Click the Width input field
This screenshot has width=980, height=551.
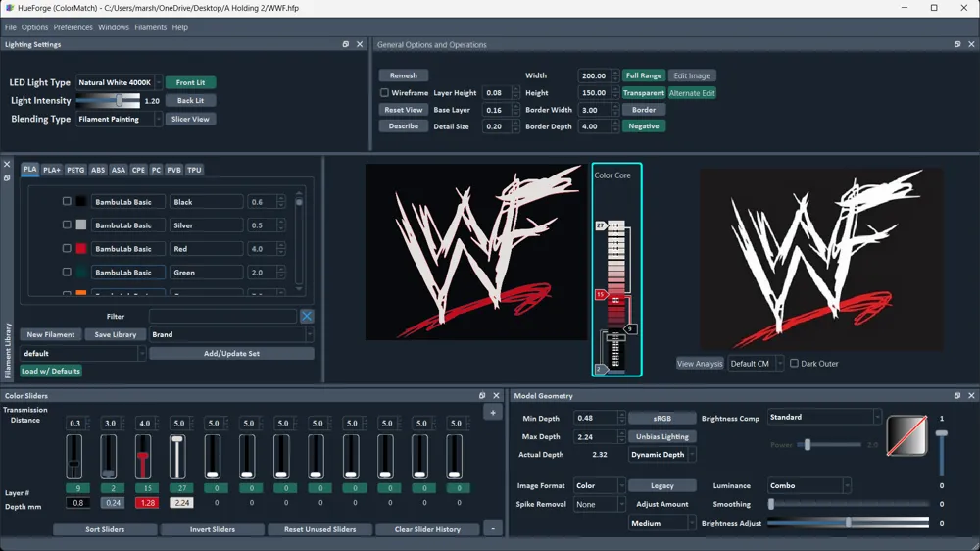pyautogui.click(x=594, y=75)
